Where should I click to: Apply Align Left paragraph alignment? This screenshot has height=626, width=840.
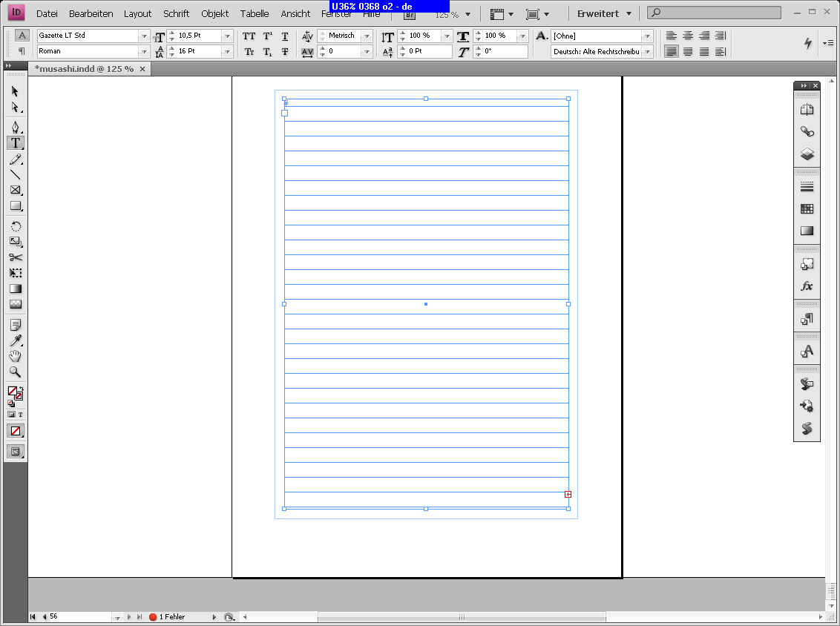672,36
